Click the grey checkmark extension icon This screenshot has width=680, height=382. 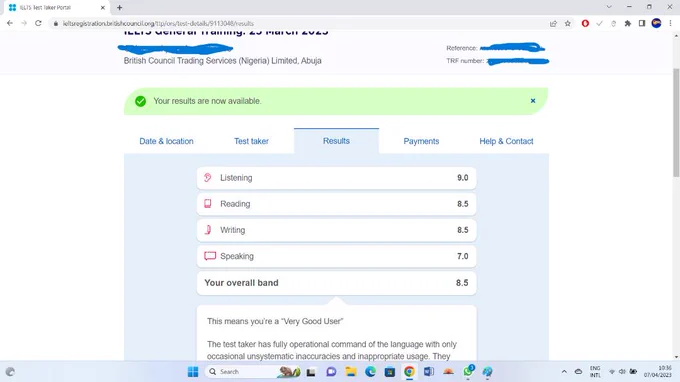(x=599, y=23)
